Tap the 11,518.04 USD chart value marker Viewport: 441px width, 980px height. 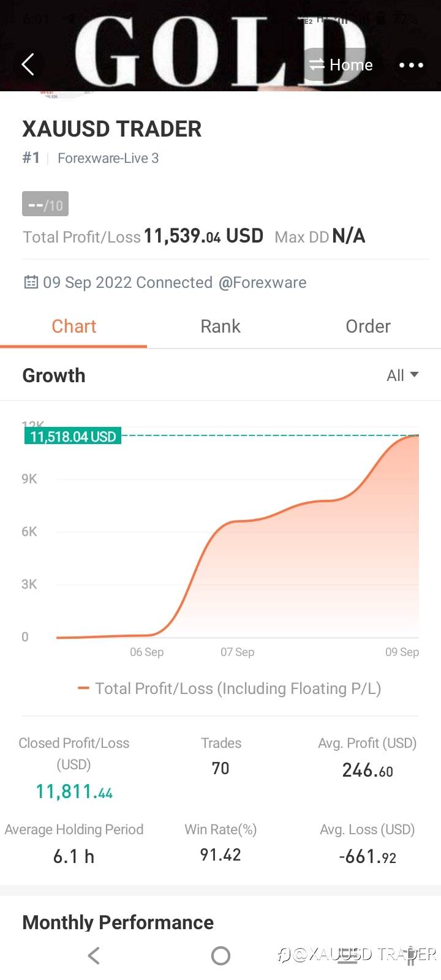click(x=73, y=437)
